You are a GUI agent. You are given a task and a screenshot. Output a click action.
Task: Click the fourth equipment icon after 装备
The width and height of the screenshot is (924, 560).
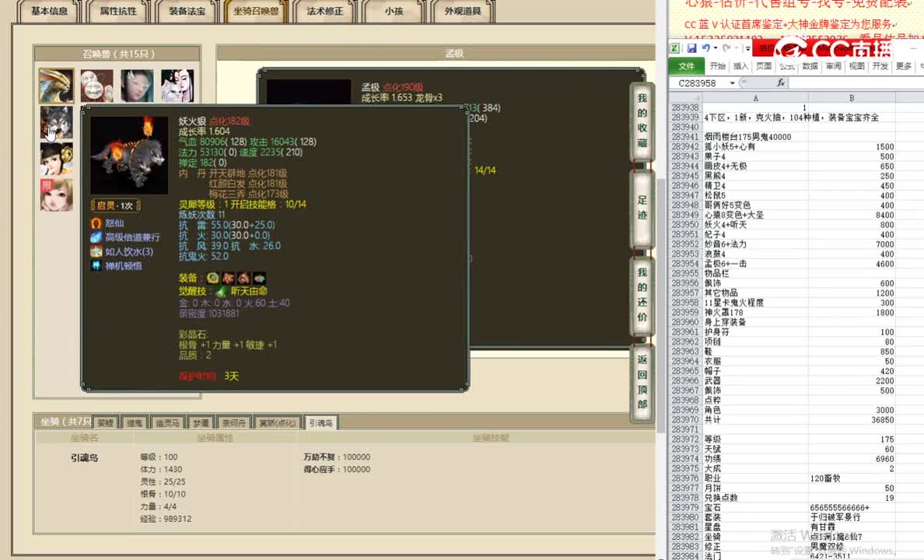(259, 278)
